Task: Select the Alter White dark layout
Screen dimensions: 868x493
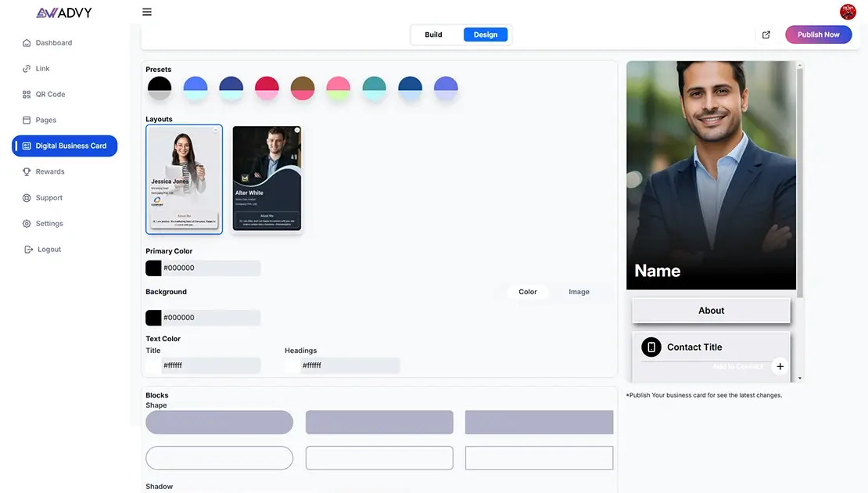Action: (x=267, y=179)
